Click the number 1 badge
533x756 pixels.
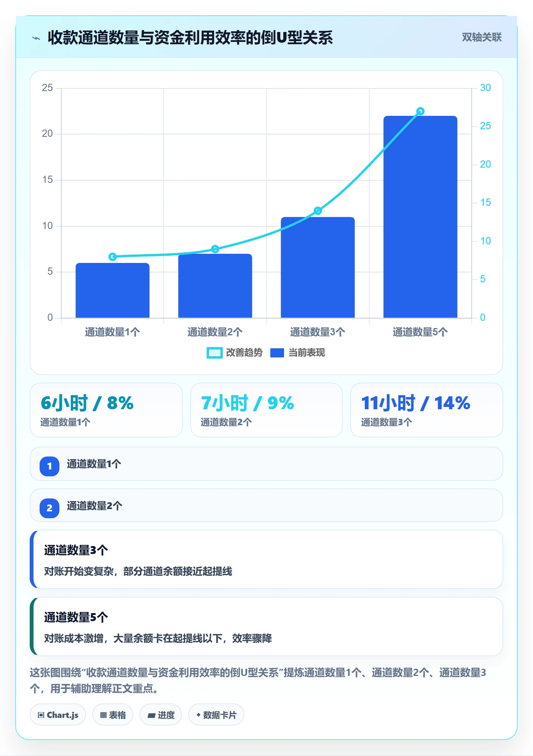coord(49,466)
